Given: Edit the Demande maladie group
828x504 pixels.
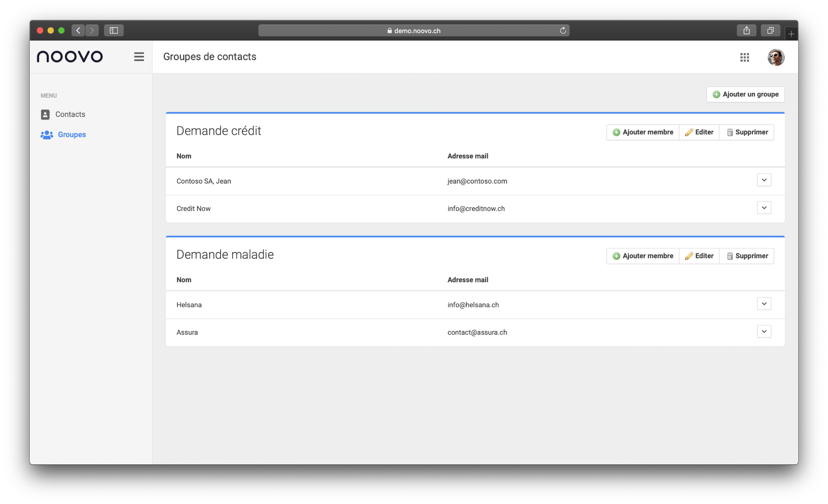Looking at the screenshot, I should point(699,256).
